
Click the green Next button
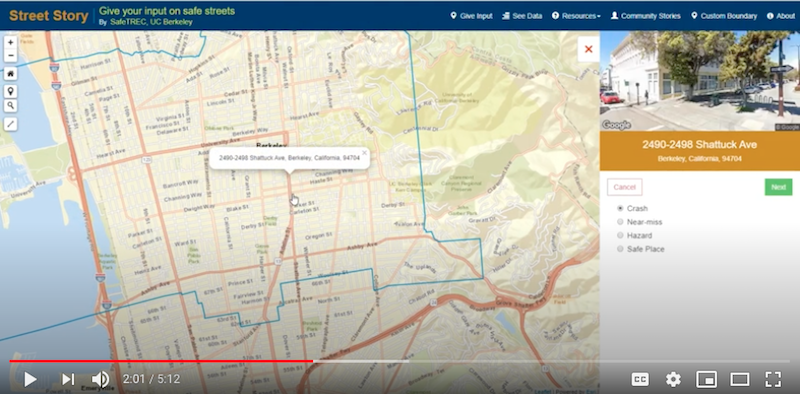(778, 187)
